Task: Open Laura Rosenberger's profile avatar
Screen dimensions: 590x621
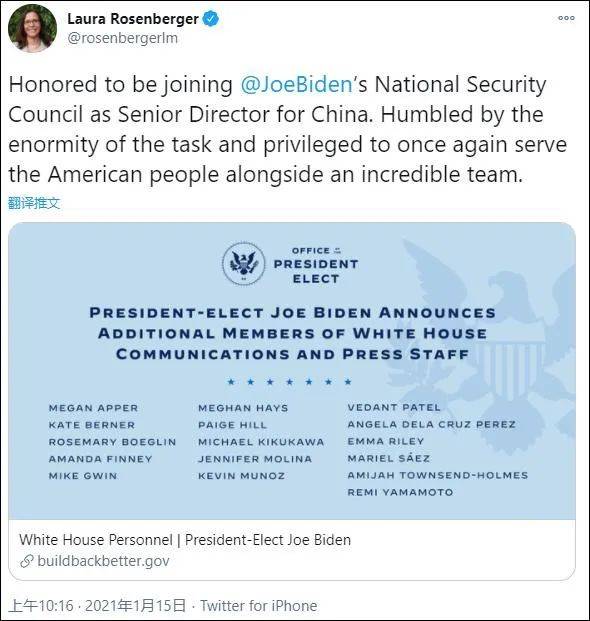Action: pyautogui.click(x=32, y=29)
